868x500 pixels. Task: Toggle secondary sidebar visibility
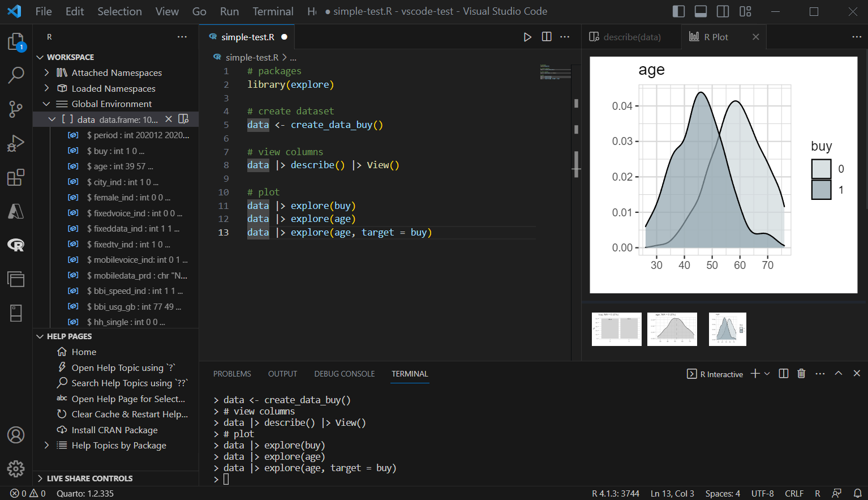723,11
